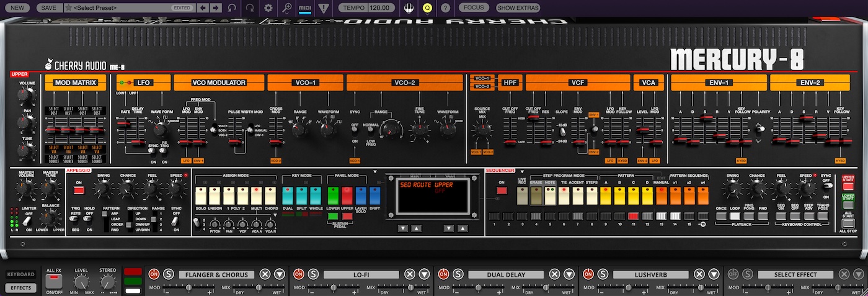Expand the triangle above the display panel

coord(375,171)
